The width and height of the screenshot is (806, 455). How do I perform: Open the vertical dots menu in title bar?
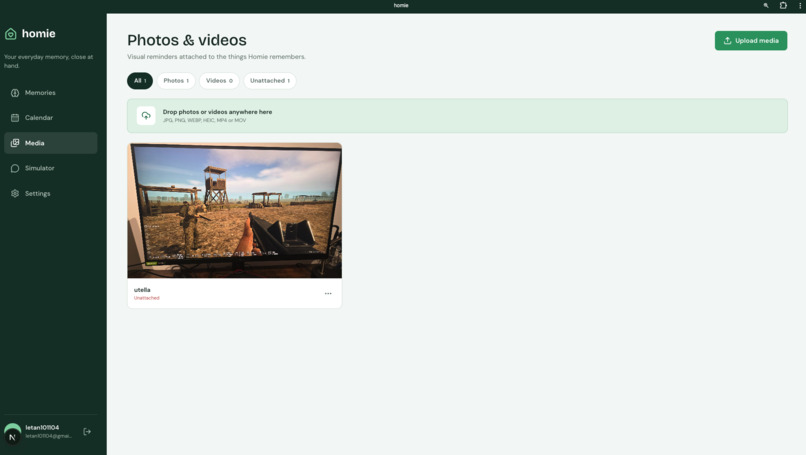pyautogui.click(x=800, y=5)
